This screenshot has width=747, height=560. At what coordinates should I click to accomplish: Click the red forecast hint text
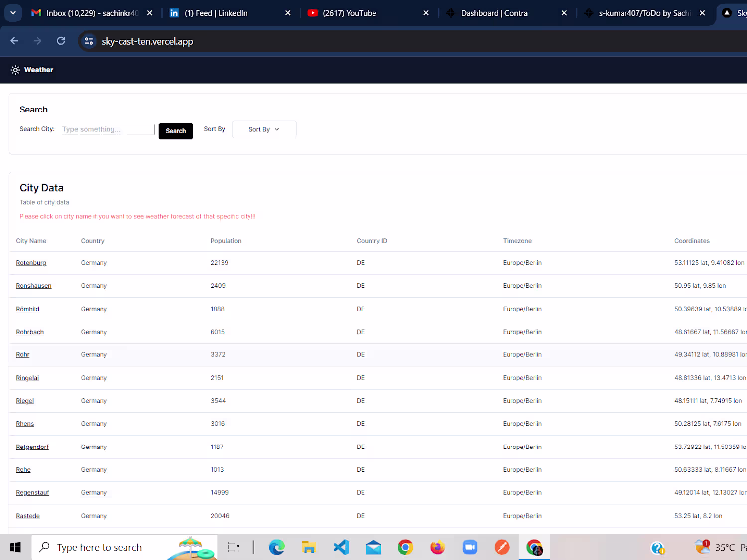[x=137, y=216]
